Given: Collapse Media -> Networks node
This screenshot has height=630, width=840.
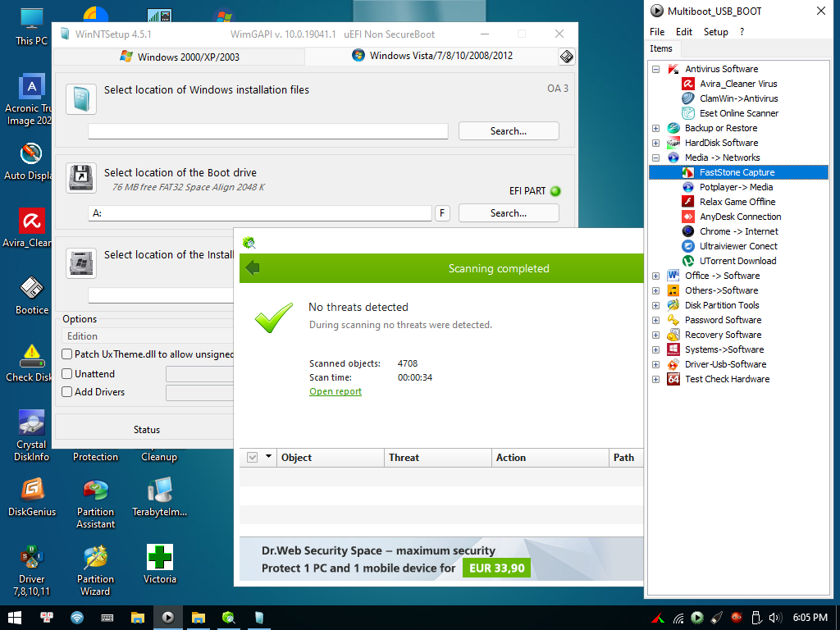Looking at the screenshot, I should (655, 157).
